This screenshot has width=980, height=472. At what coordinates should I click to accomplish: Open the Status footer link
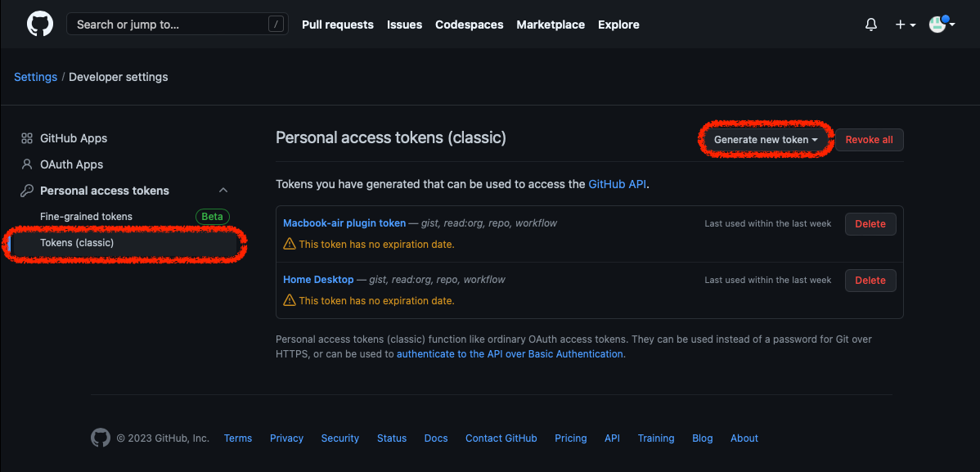(392, 438)
